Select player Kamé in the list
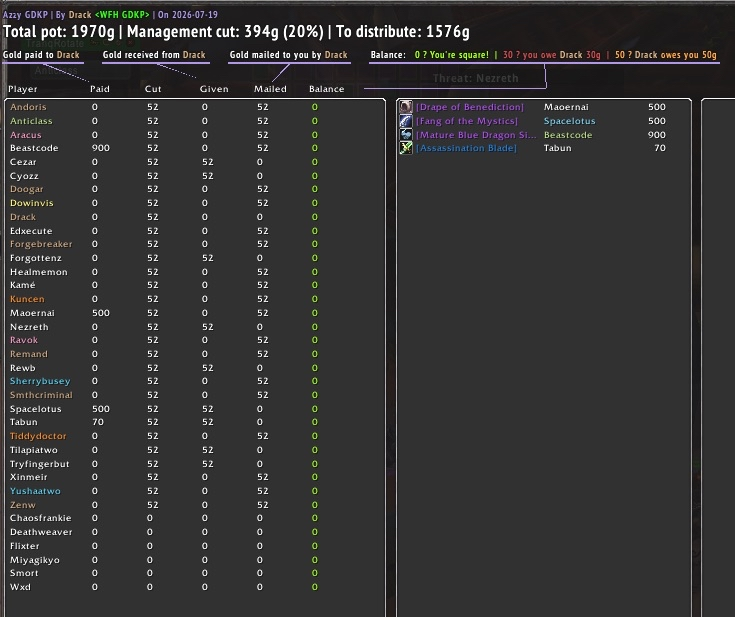This screenshot has width=735, height=617. coord(22,285)
